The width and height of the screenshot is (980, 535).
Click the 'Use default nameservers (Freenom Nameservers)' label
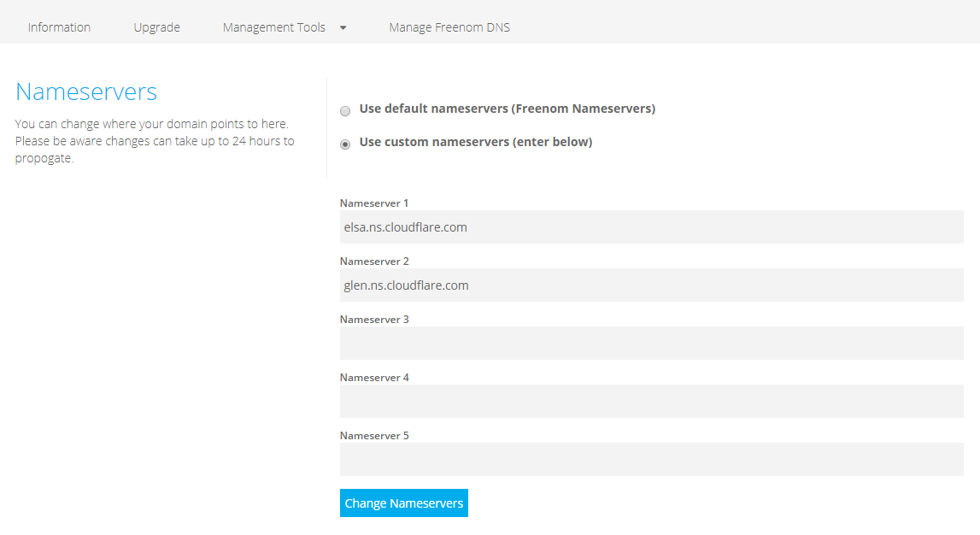pyautogui.click(x=507, y=109)
